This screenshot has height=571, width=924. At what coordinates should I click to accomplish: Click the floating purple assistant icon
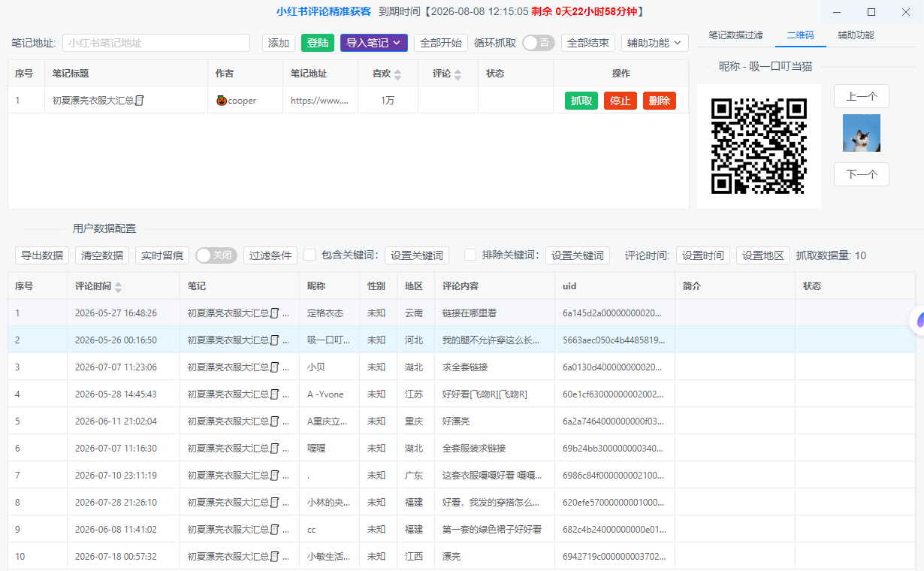coord(917,320)
